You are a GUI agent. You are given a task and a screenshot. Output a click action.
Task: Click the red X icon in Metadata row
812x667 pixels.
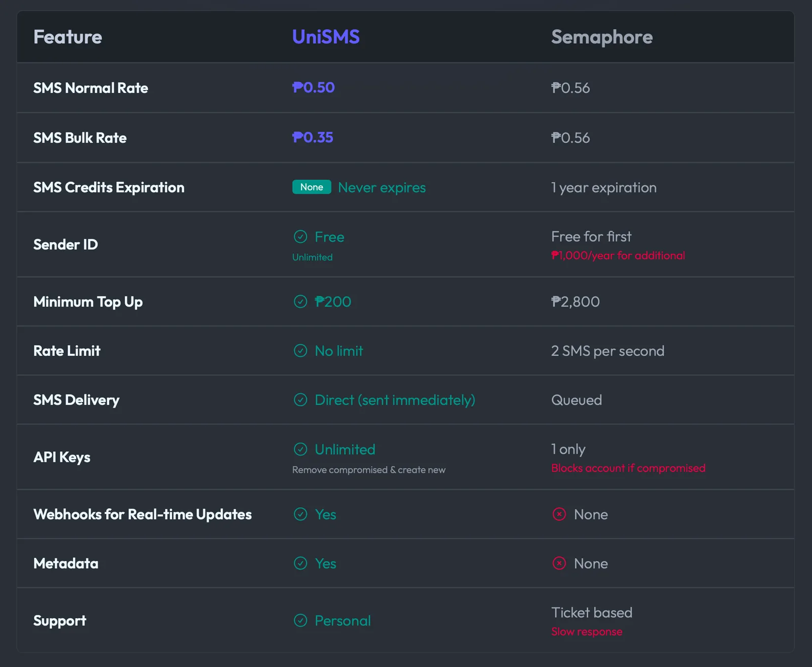point(559,563)
